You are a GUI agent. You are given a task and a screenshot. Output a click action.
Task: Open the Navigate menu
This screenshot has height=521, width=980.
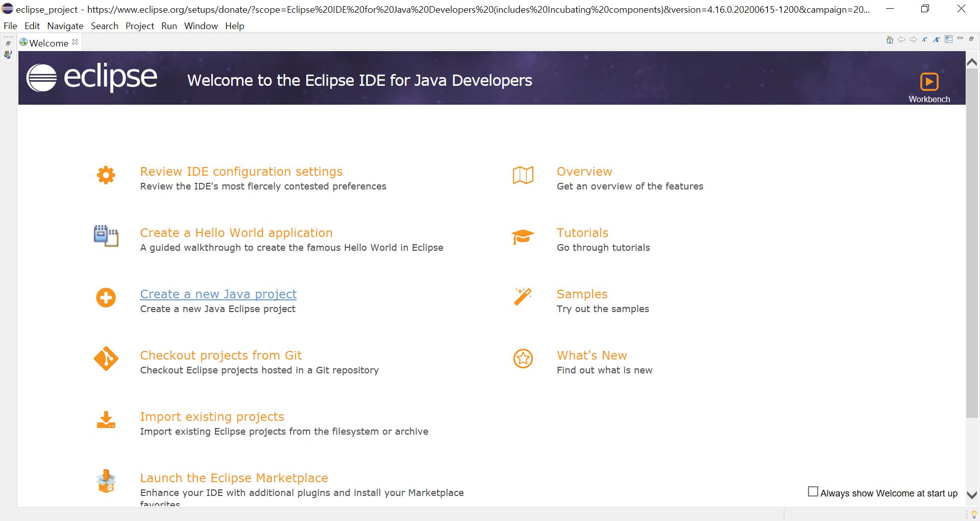tap(65, 26)
